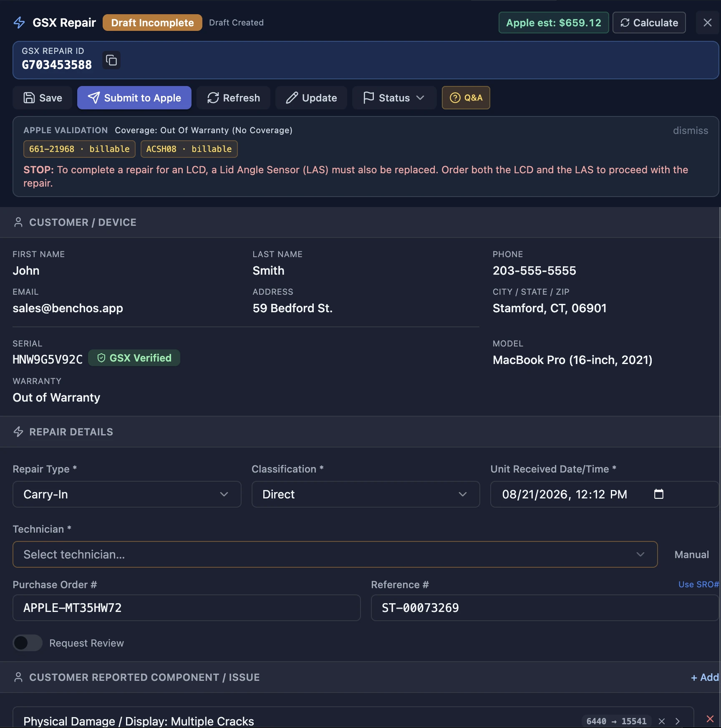
Task: Expand the Physical Damage issue chevron
Action: [678, 721]
